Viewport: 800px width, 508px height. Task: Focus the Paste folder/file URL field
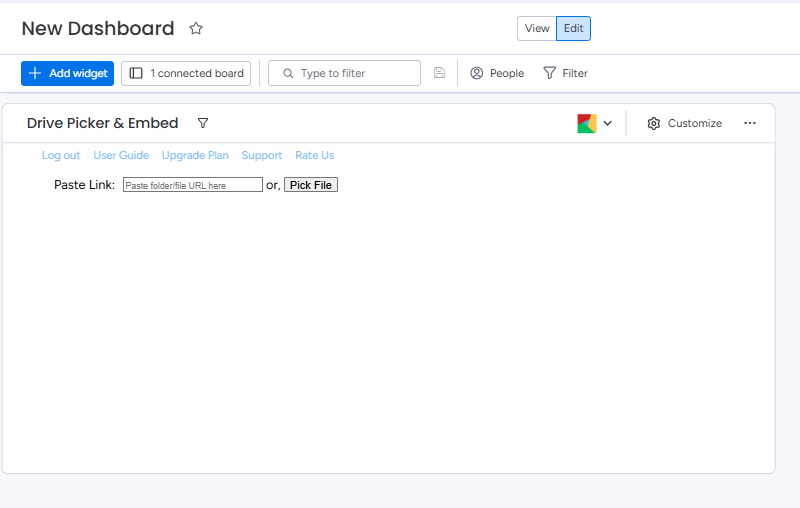pyautogui.click(x=193, y=185)
